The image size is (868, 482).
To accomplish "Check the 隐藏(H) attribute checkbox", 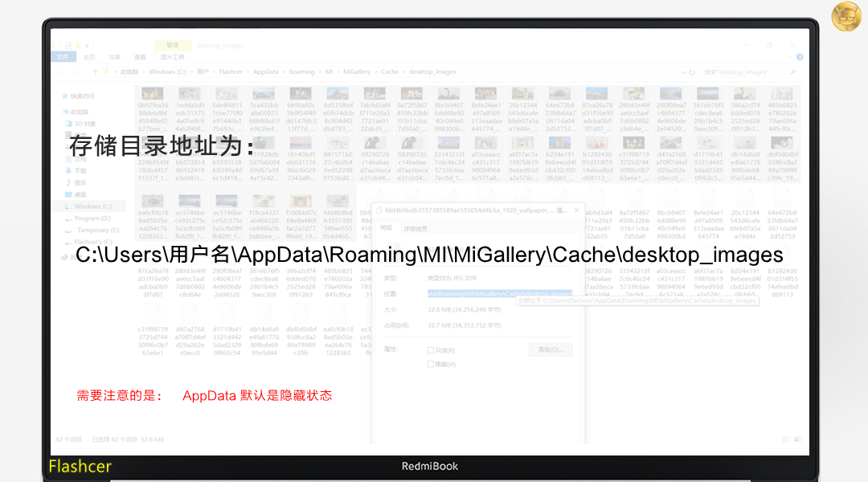I will pos(430,364).
